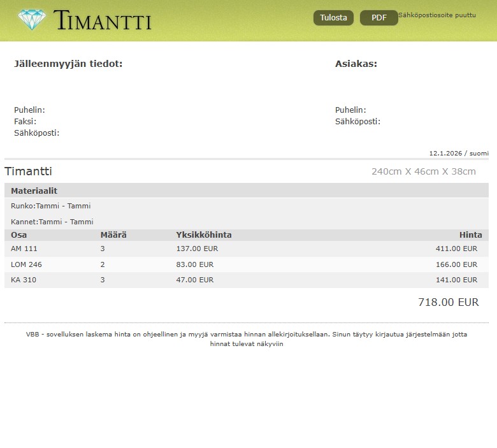Export the quote with the PDF button
The height and width of the screenshot is (448, 497).
pyautogui.click(x=378, y=18)
